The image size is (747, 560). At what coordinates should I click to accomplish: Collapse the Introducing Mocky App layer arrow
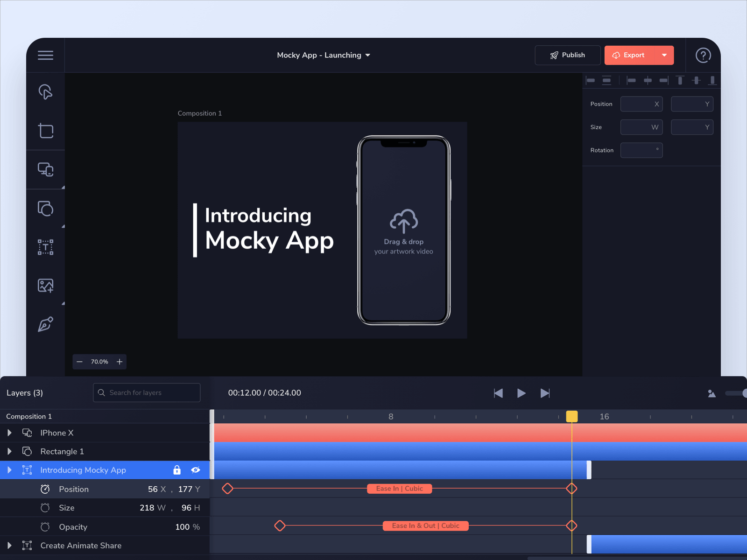(9, 470)
